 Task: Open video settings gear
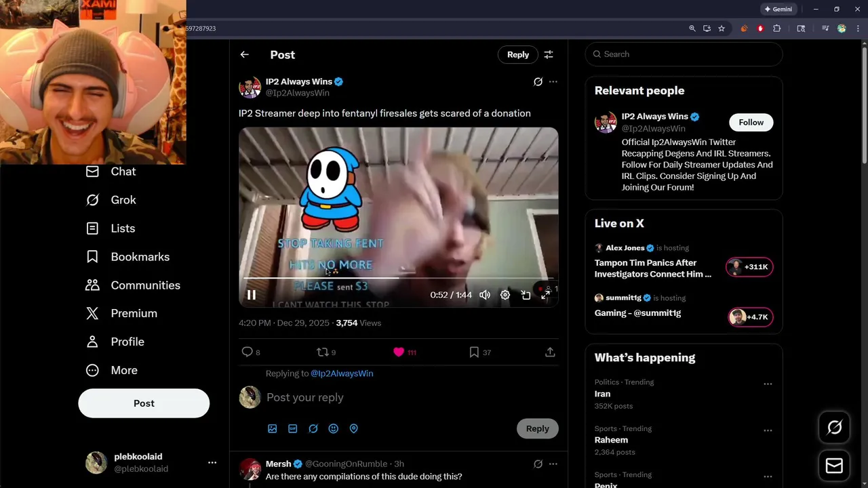tap(505, 295)
